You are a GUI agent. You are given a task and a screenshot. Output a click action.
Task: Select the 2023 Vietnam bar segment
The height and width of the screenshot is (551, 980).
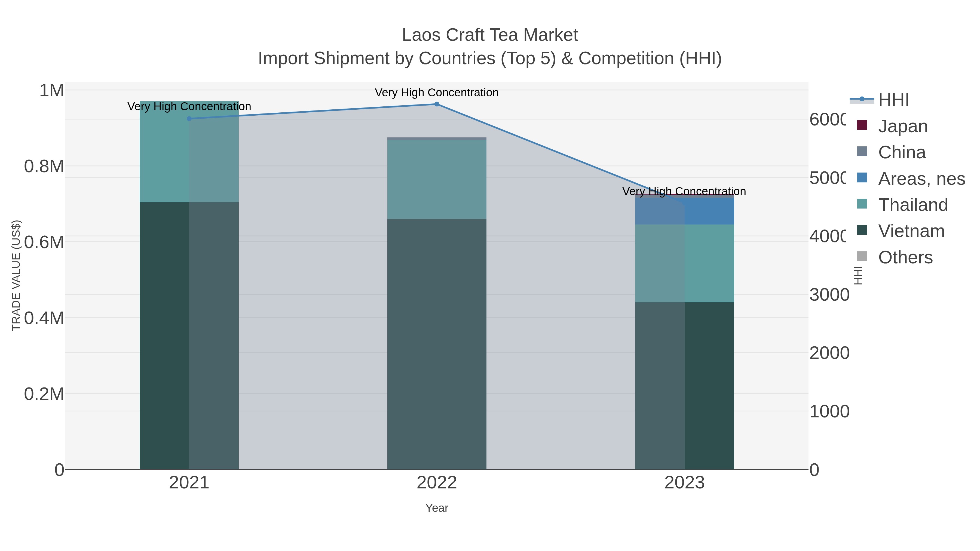pos(684,386)
